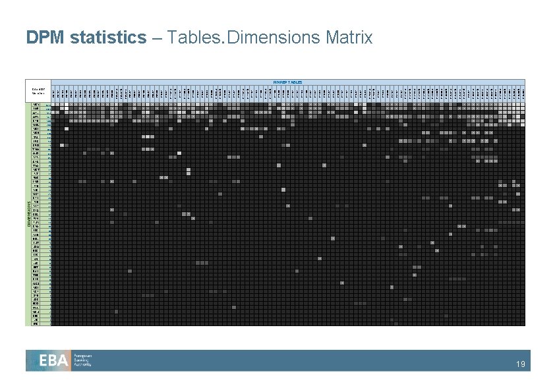Select the vertical "Dimensions" axis label

[28, 214]
